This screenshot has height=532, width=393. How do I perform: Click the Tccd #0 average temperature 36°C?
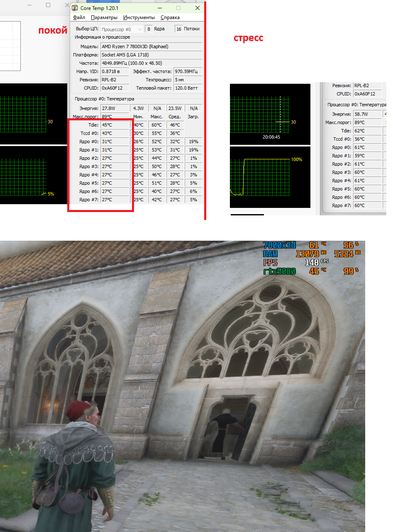coord(175,133)
